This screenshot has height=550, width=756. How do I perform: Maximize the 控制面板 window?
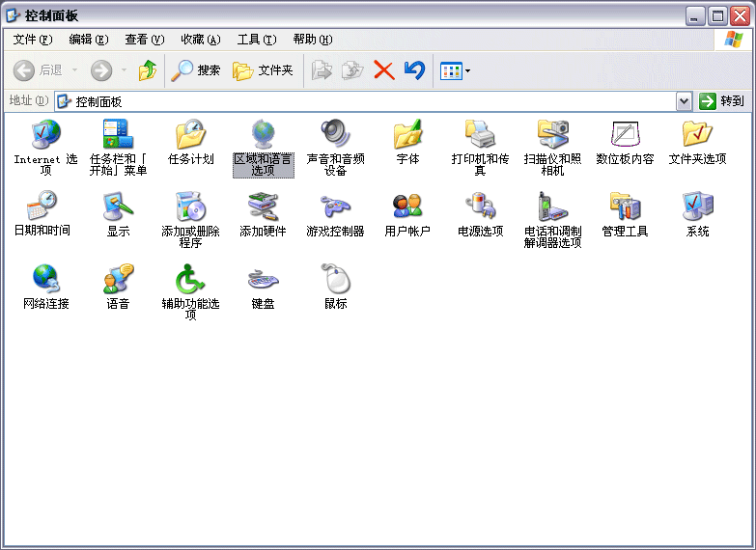[x=717, y=15]
